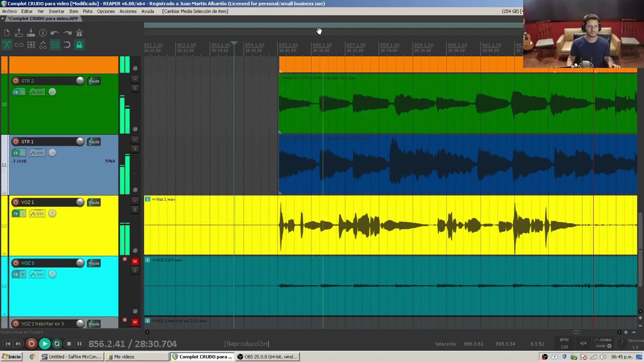This screenshot has width=644, height=362.
Task: Click the 4/4 time signature field
Action: [584, 344]
